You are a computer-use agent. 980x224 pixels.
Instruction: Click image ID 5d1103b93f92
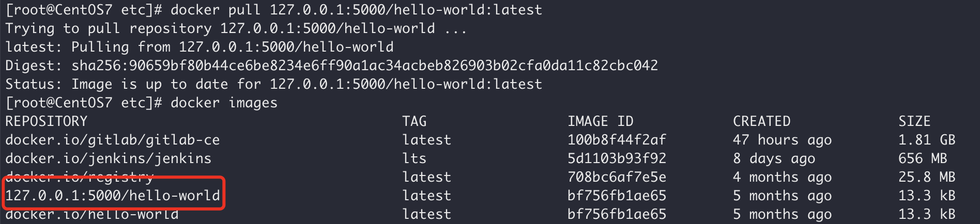617,158
